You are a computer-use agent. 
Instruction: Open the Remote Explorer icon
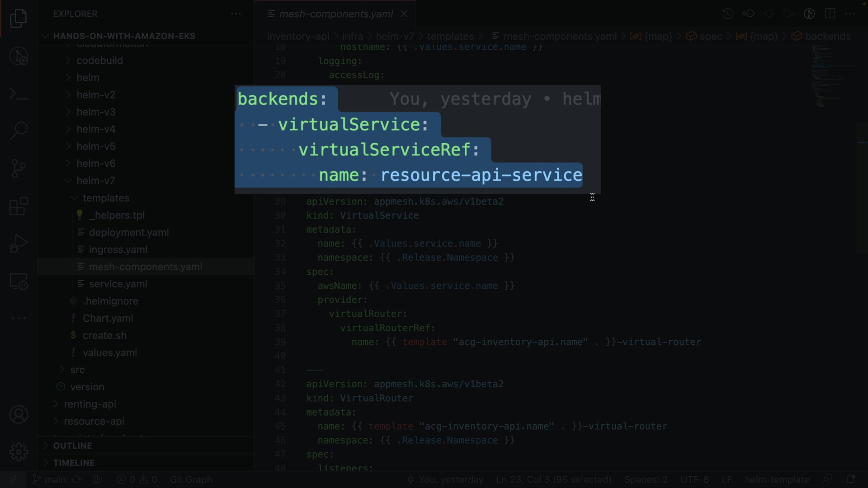tap(19, 282)
